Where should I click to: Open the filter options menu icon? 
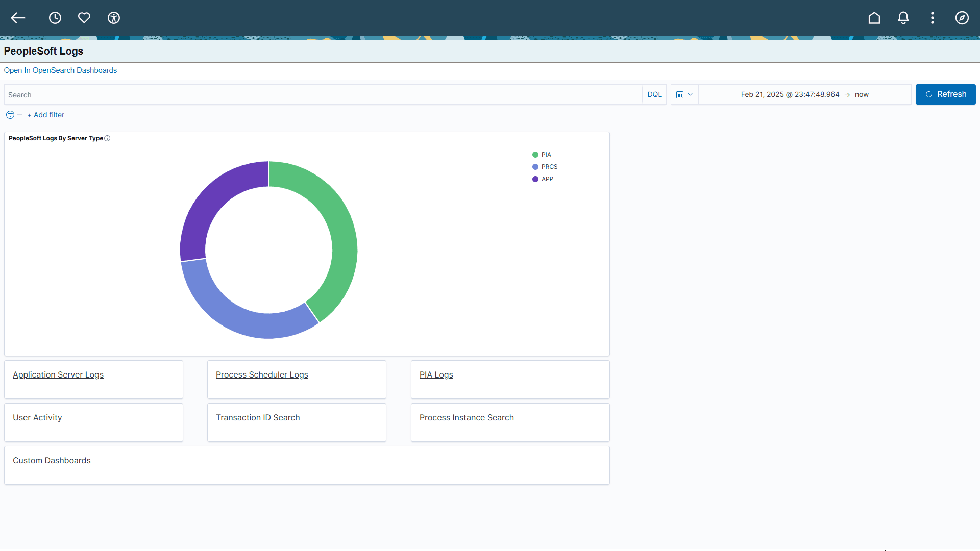10,115
